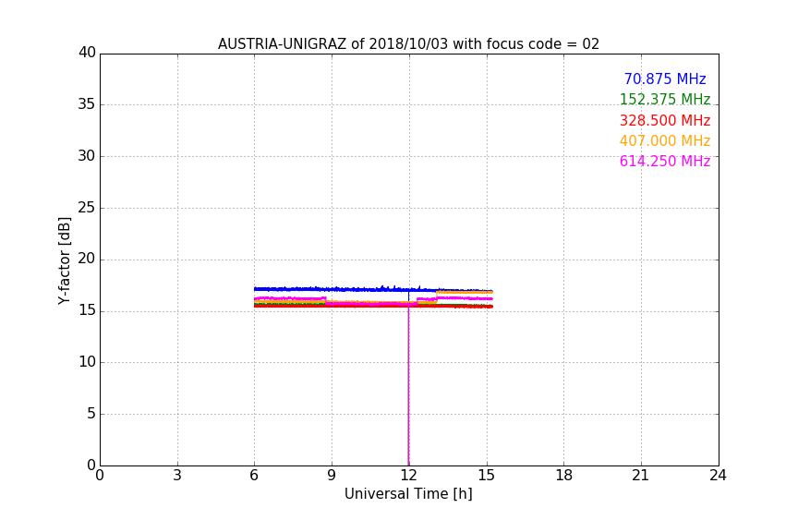The height and width of the screenshot is (532, 798).
Task: Click the y-axis tick label 5
Action: point(91,414)
